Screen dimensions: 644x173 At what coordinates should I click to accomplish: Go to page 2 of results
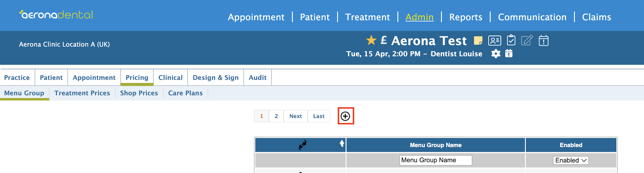[x=276, y=116]
